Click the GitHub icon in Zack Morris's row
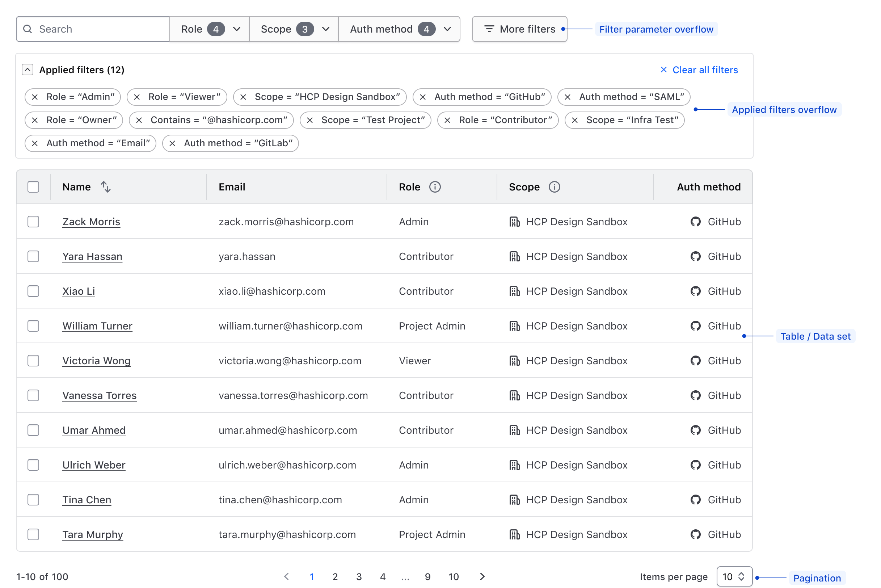Screen dimensions: 881x588 (x=695, y=221)
